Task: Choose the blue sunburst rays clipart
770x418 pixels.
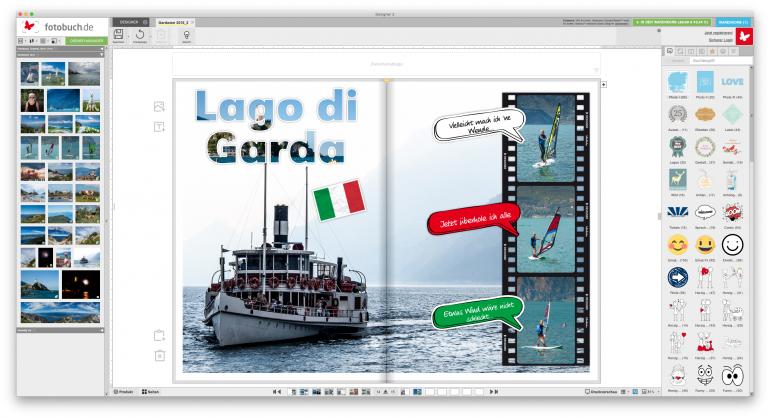Action: (x=678, y=212)
